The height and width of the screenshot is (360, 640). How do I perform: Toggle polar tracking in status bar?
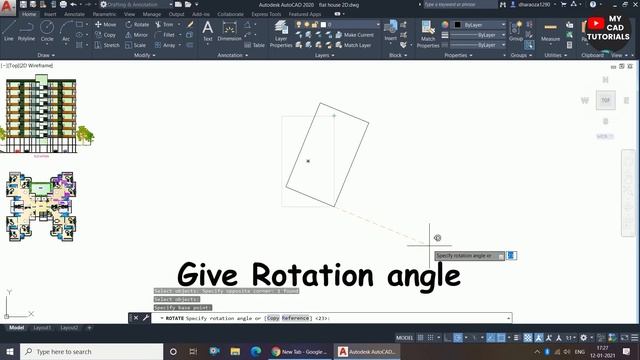[x=458, y=338]
